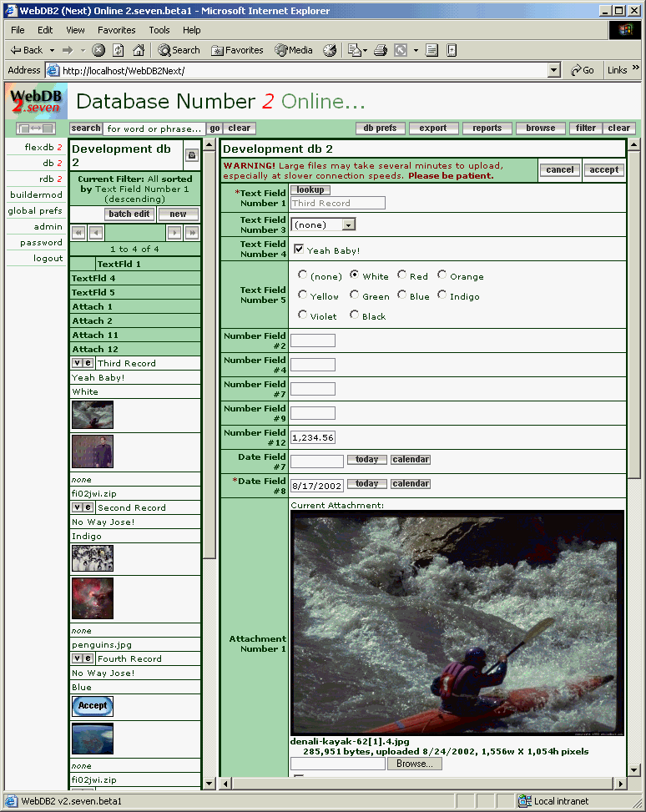Viewport: 646px width, 812px height.
Task: Open the address bar dropdown arrow
Action: 554,70
